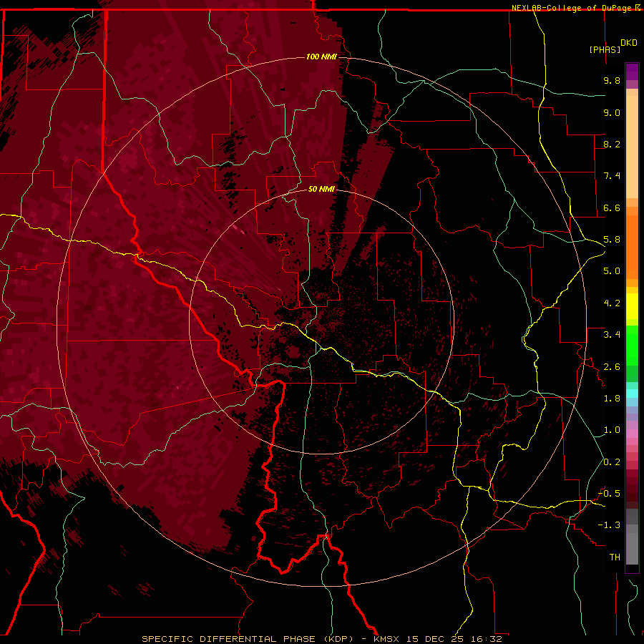Click the 100 NMI range ring label
Screen dimensions: 644x644
point(321,57)
